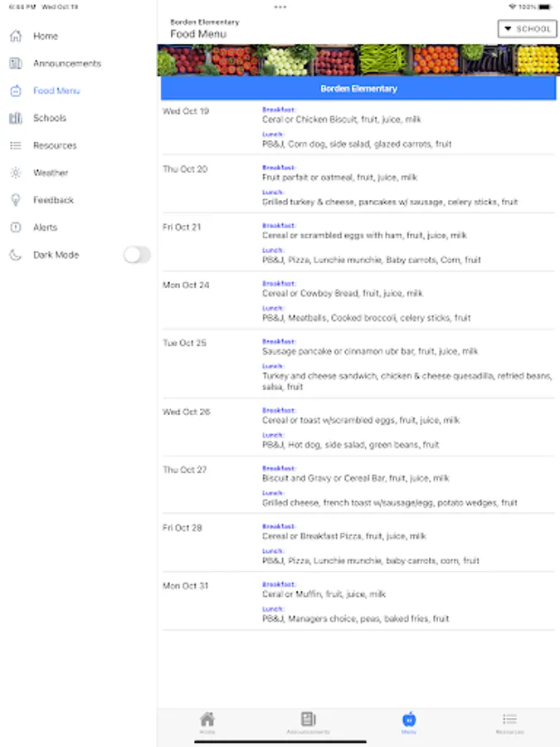
Task: Select Food Menu in the sidebar
Action: tap(56, 90)
